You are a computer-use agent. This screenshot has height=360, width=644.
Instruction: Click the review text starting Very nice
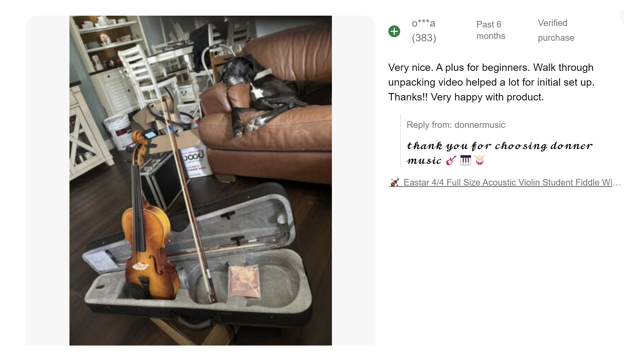tap(491, 82)
